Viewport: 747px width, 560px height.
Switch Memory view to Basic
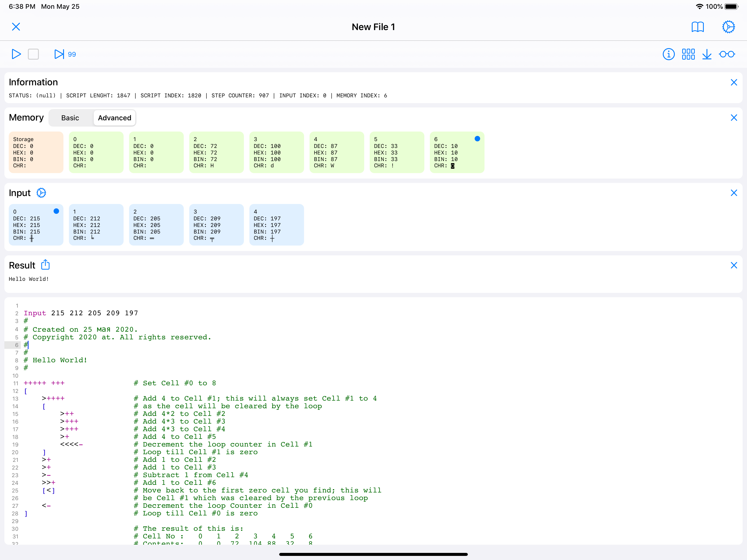coord(70,118)
